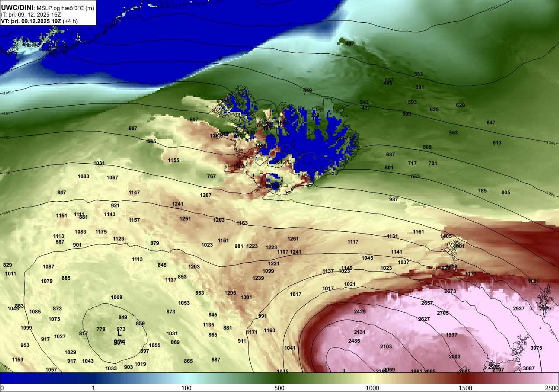This screenshot has height=392, width=559.
Task: Click the value '849' inside the low
Action: 123,317
